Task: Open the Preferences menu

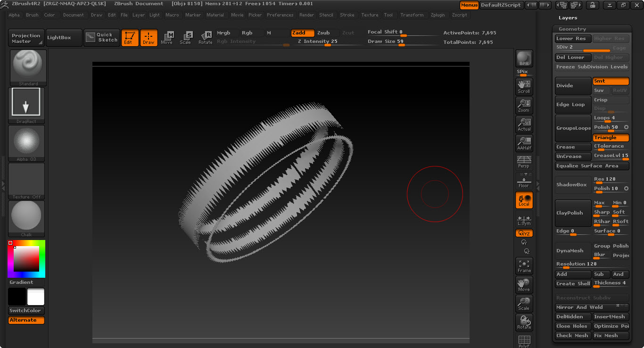Action: (x=280, y=15)
